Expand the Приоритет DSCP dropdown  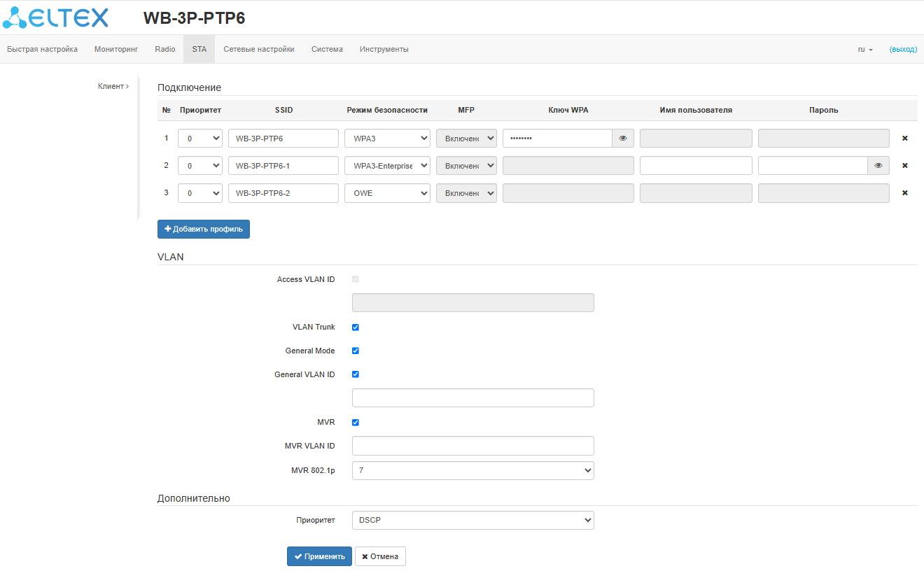coord(472,521)
